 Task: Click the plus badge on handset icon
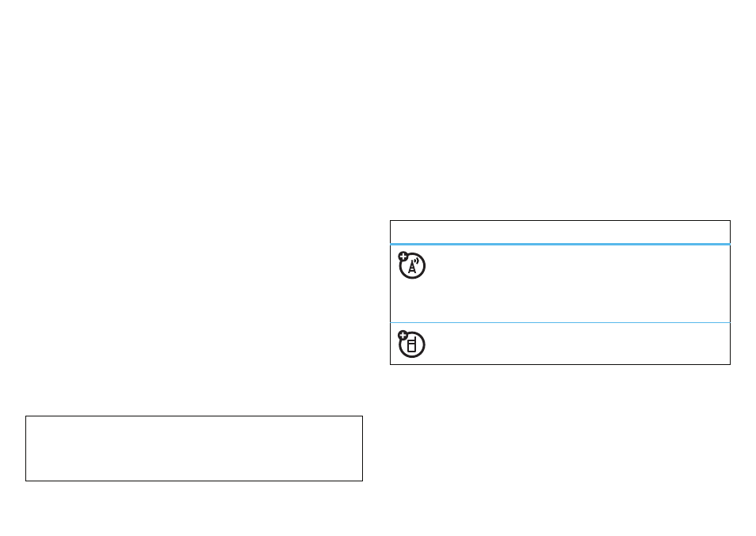point(403,335)
